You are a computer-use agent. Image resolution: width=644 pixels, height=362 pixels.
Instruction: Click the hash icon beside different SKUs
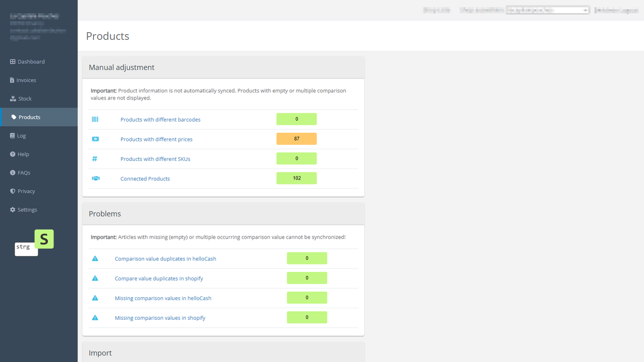pos(95,158)
